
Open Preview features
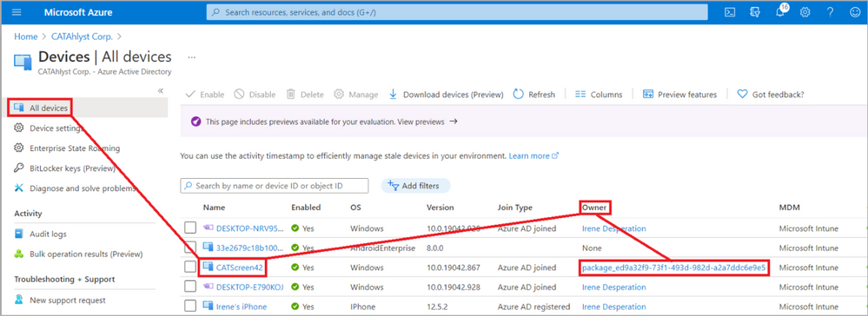coord(679,95)
